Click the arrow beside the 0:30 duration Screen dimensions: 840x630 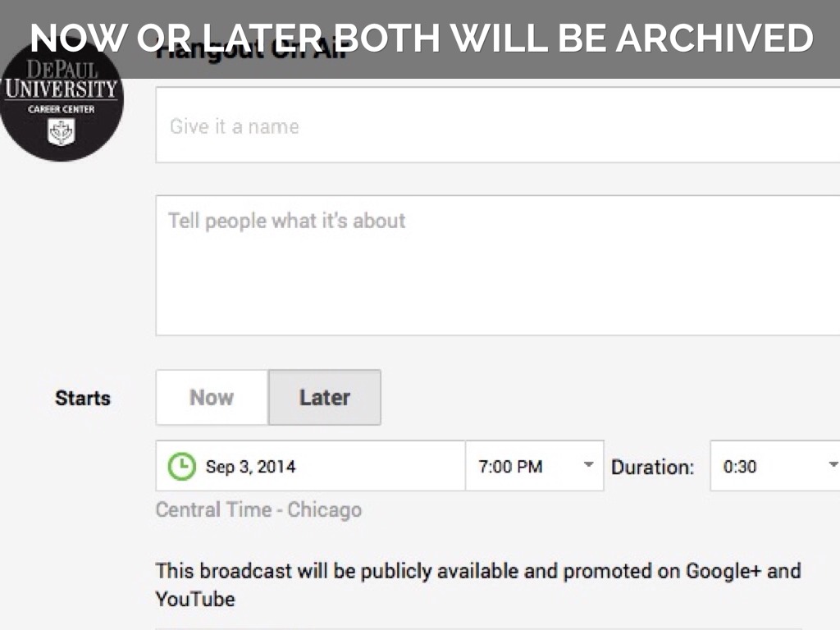[833, 465]
